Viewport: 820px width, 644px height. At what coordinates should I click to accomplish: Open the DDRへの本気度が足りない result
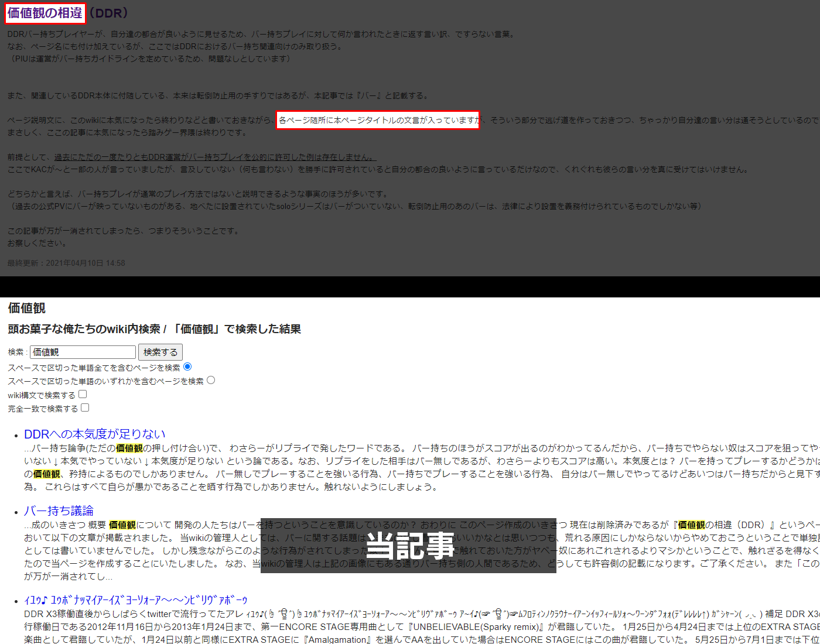(x=95, y=434)
